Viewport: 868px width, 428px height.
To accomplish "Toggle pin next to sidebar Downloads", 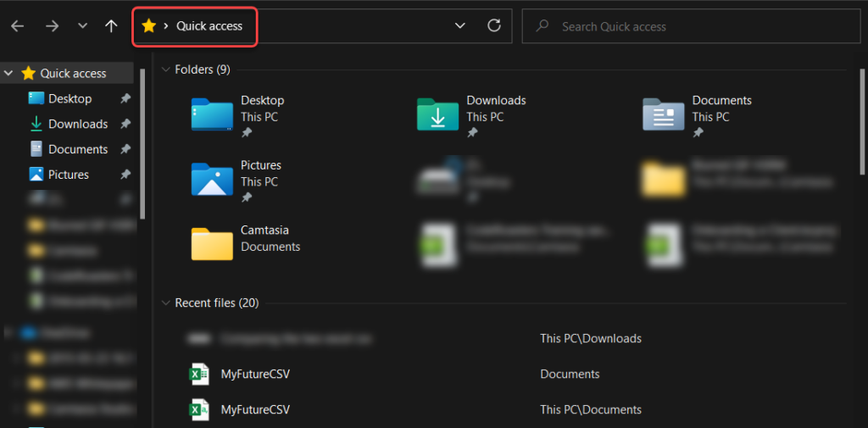I will point(125,125).
